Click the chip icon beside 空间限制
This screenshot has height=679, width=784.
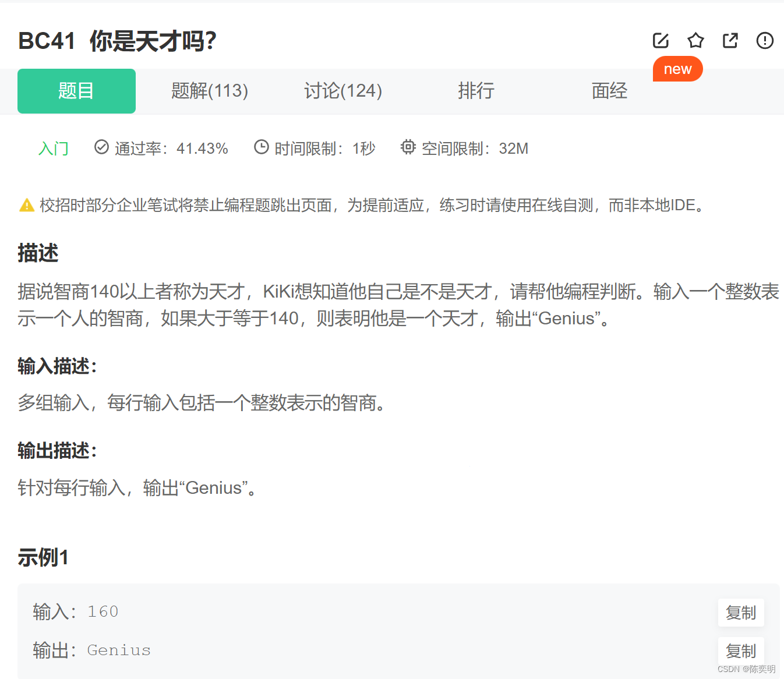(x=408, y=148)
